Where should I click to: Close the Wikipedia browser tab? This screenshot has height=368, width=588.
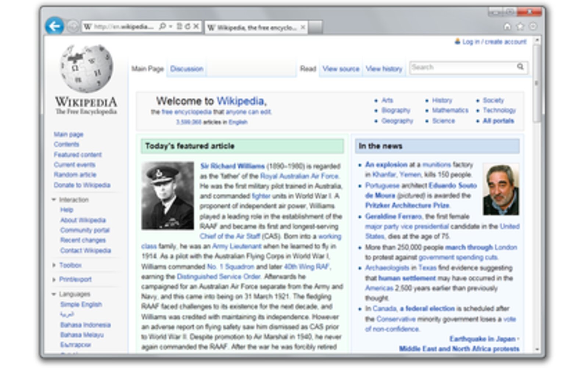(x=303, y=27)
